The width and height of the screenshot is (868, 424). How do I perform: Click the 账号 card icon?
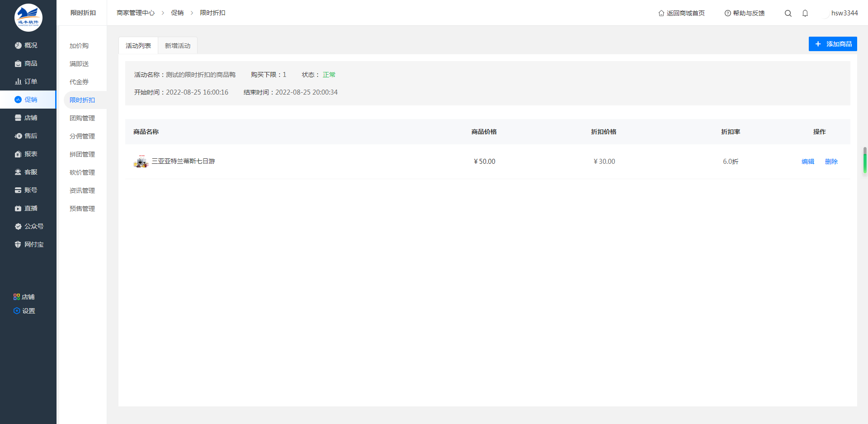tap(18, 190)
